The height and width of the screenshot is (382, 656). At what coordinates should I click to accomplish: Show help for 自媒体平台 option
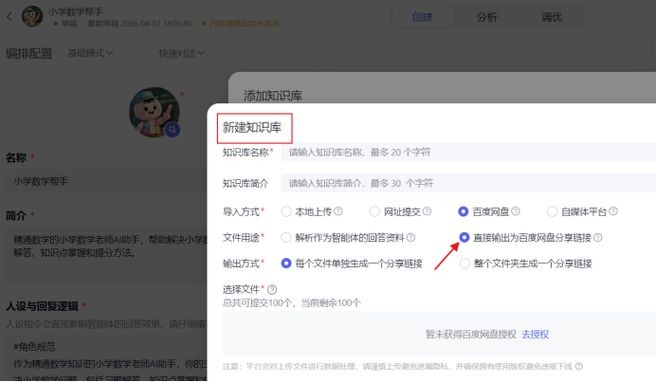(613, 211)
